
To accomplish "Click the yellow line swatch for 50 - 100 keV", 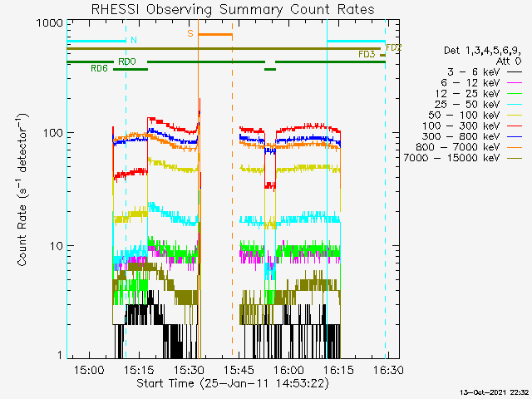I will [x=515, y=116].
